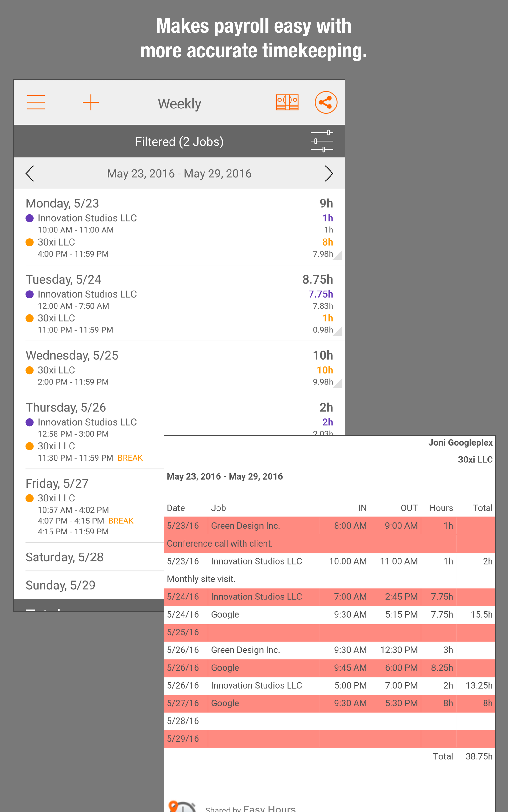508x812 pixels.
Task: Open the hamburger menu
Action: [x=36, y=102]
